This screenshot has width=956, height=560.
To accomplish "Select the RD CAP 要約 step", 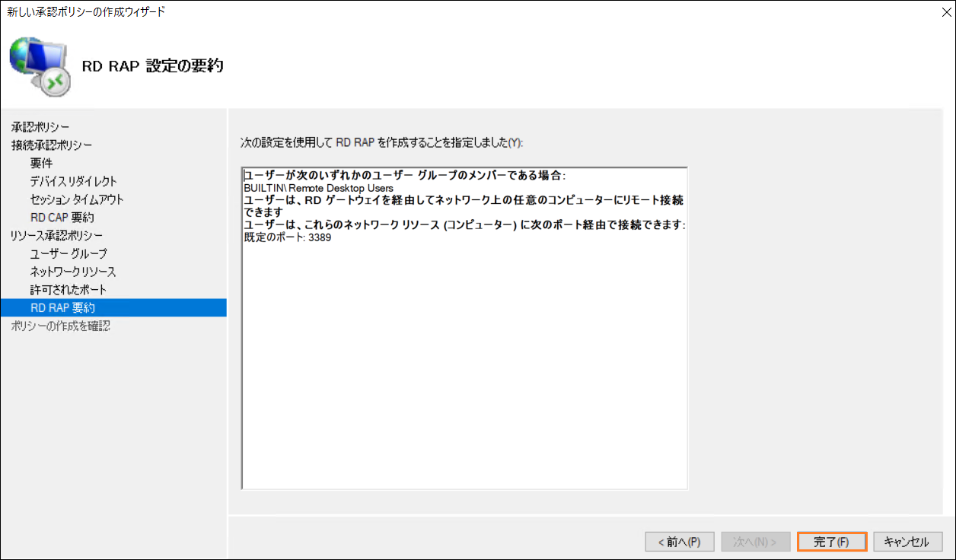I will 62,218.
